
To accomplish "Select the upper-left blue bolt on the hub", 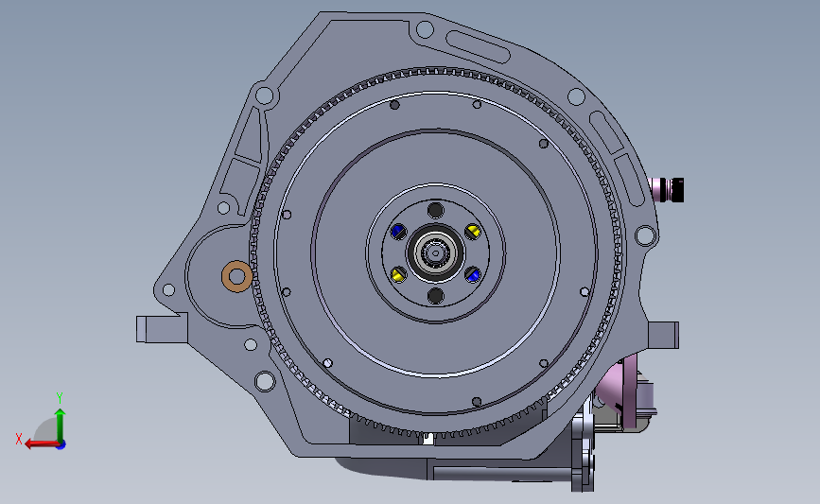I will [x=398, y=231].
